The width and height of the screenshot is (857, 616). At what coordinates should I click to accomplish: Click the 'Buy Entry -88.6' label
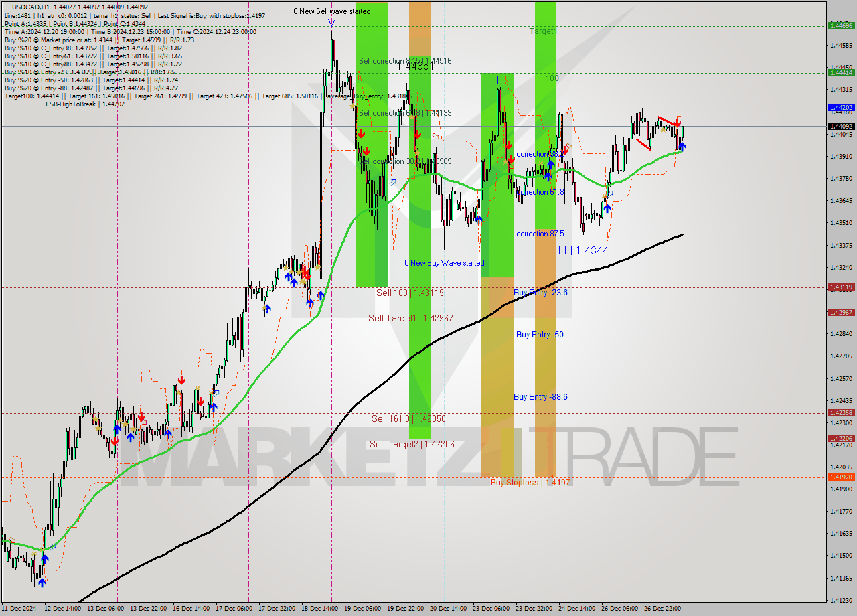[x=540, y=397]
